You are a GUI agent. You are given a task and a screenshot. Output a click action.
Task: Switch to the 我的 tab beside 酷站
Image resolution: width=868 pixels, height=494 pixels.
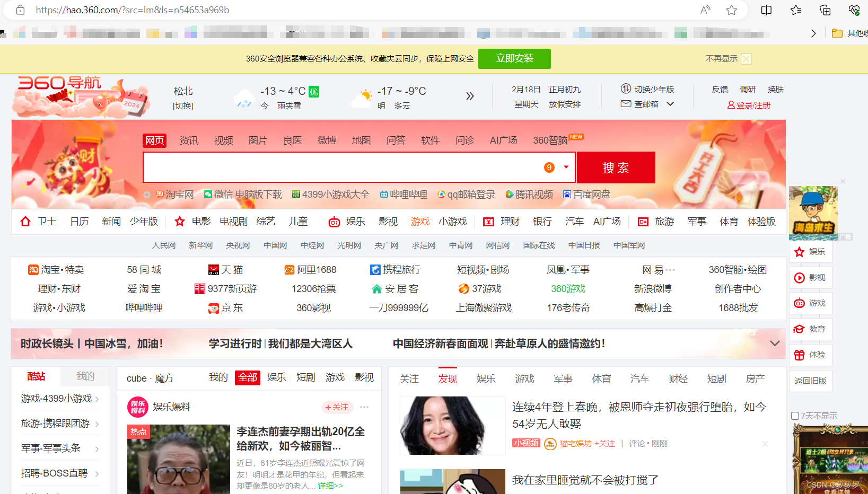pyautogui.click(x=85, y=376)
